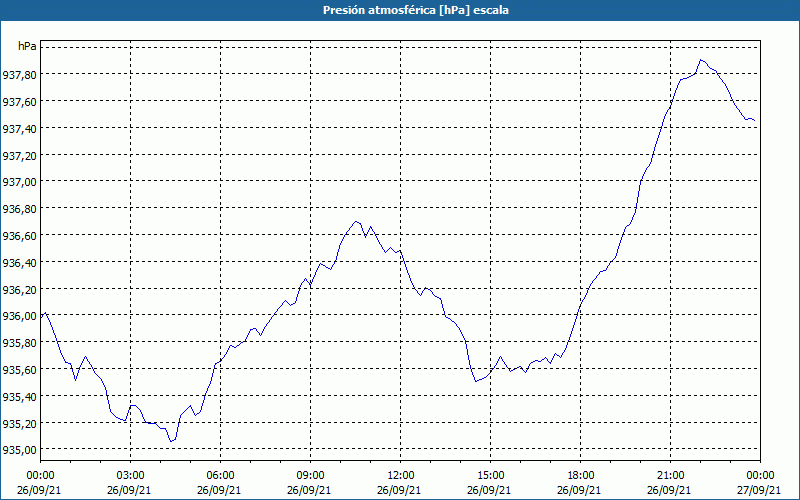Click the pressure curve peak near 22:00
This screenshot has width=800, height=500.
point(701,60)
